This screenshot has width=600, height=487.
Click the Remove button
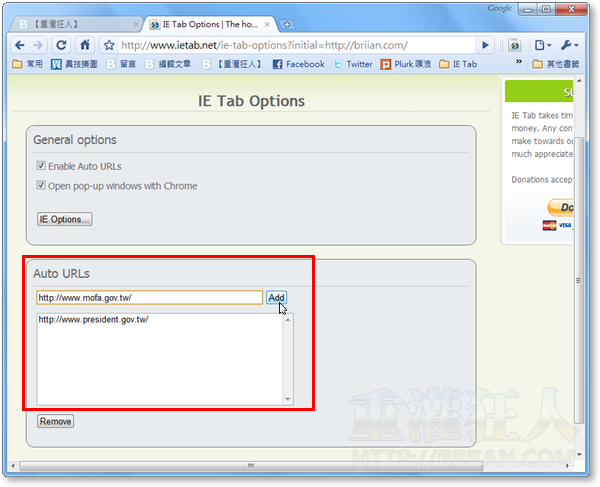pos(55,421)
